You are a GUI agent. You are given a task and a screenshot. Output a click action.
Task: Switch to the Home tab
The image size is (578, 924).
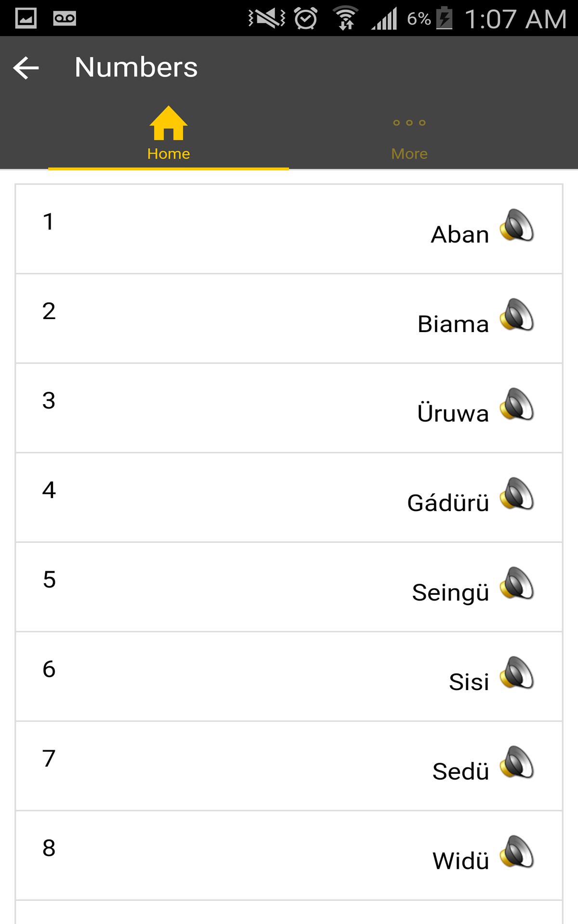169,134
